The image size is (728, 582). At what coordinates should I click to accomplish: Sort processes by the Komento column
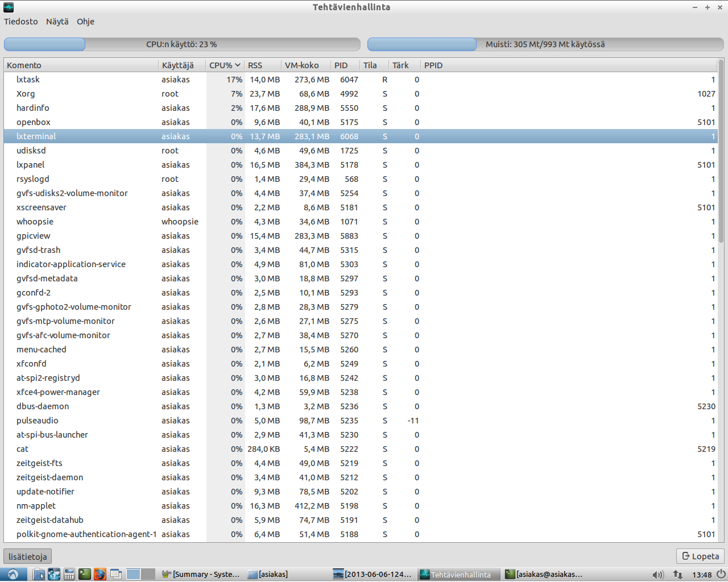pos(81,65)
